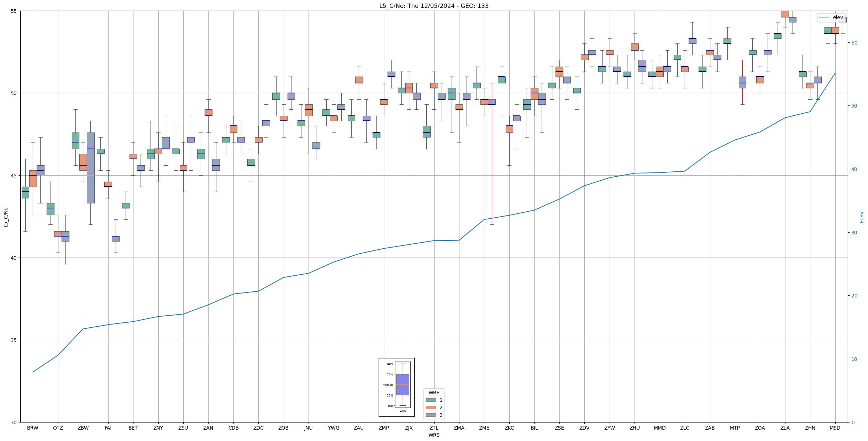Viewport: 868px width, 441px height.
Task: Click the green box above ZLA station
Action: click(x=777, y=36)
